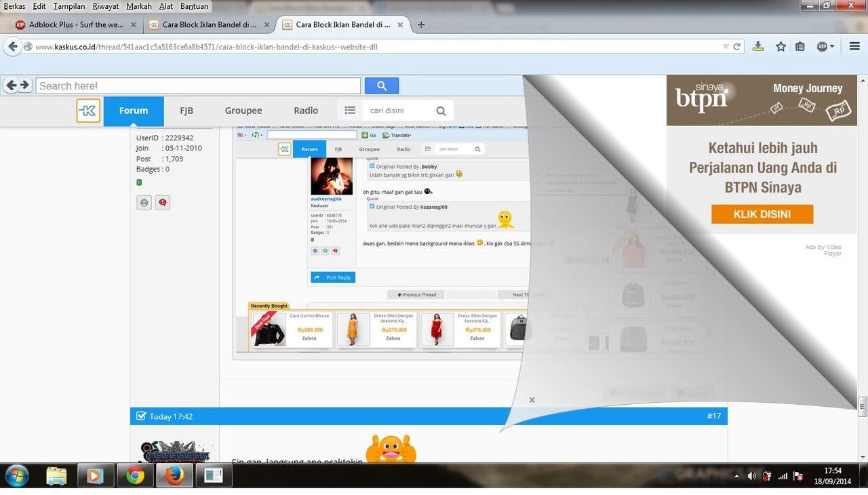Image resolution: width=868 pixels, height=495 pixels.
Task: Open the Berkas menu
Action: [15, 6]
